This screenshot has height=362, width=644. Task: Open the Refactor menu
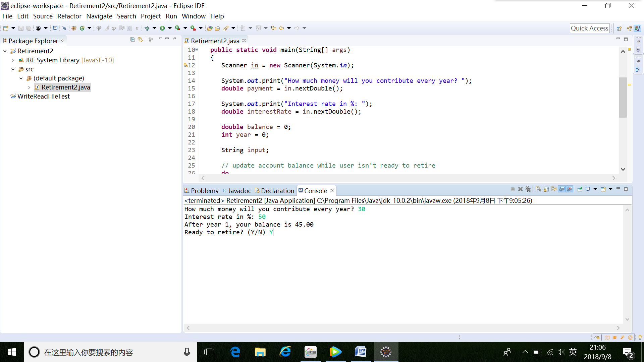click(x=69, y=16)
